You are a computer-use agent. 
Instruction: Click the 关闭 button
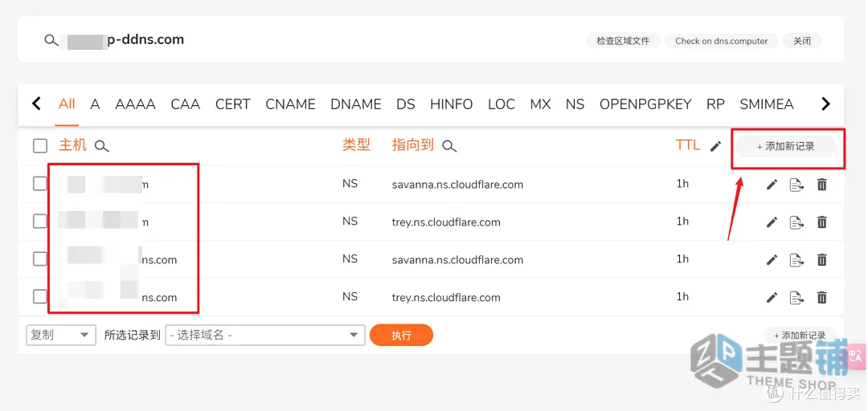click(x=802, y=40)
